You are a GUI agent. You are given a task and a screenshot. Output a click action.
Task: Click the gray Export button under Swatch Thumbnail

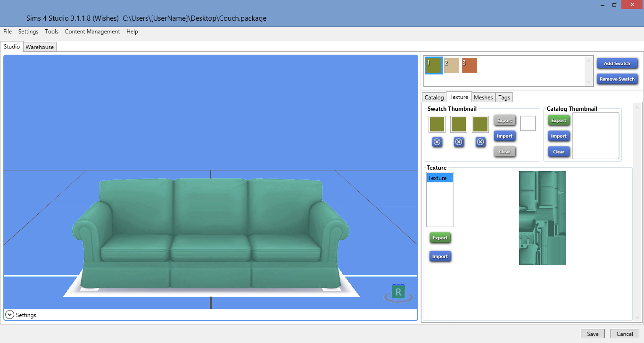pos(504,120)
